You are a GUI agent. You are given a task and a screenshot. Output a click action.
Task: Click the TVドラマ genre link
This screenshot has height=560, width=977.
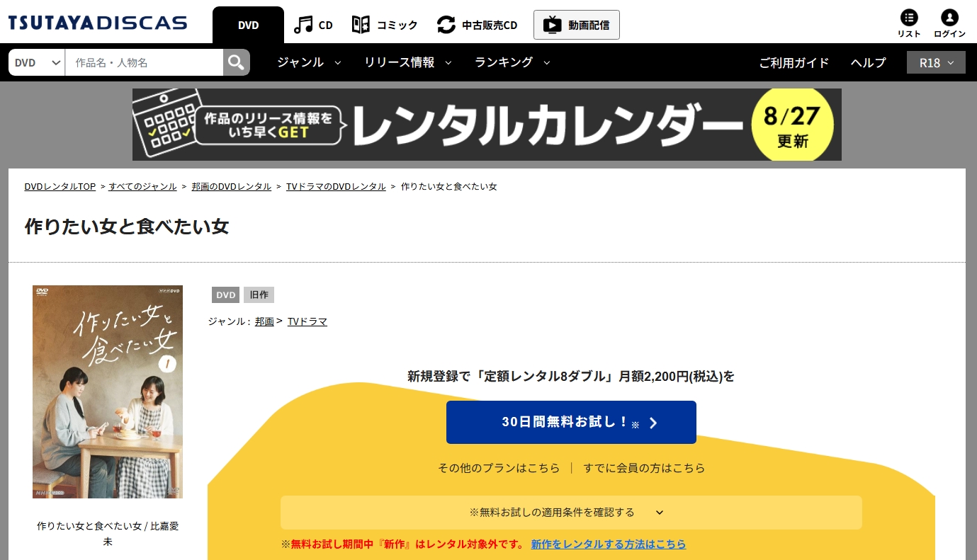[x=307, y=321]
